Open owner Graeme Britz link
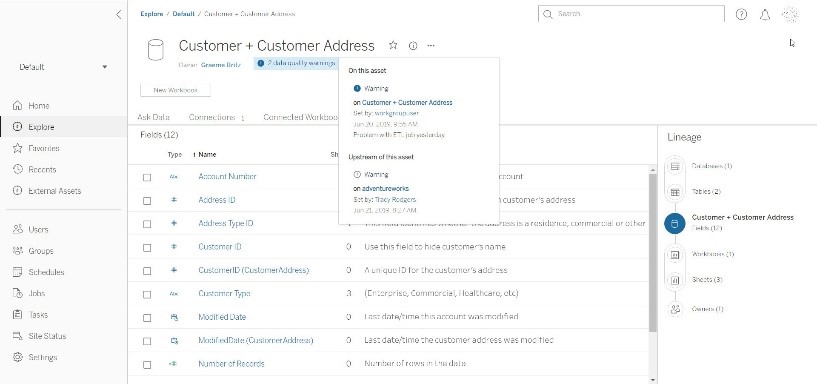Viewport: 817px width, 384px height. tap(221, 66)
